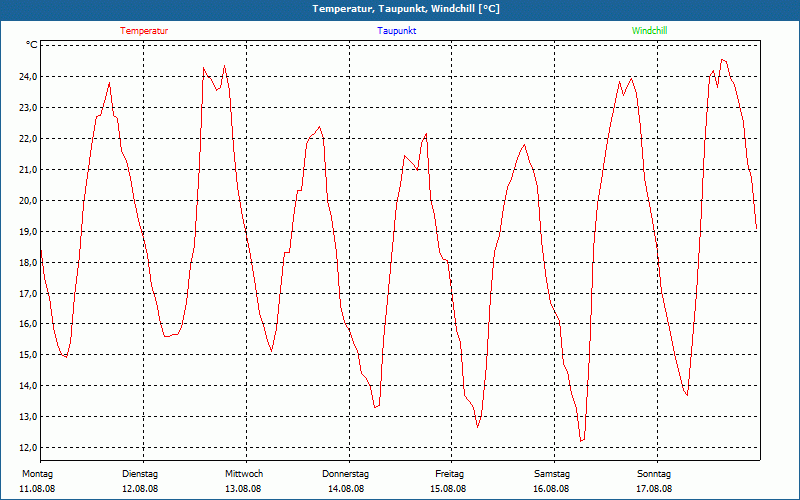Click the date 13.08.08

tap(243, 489)
